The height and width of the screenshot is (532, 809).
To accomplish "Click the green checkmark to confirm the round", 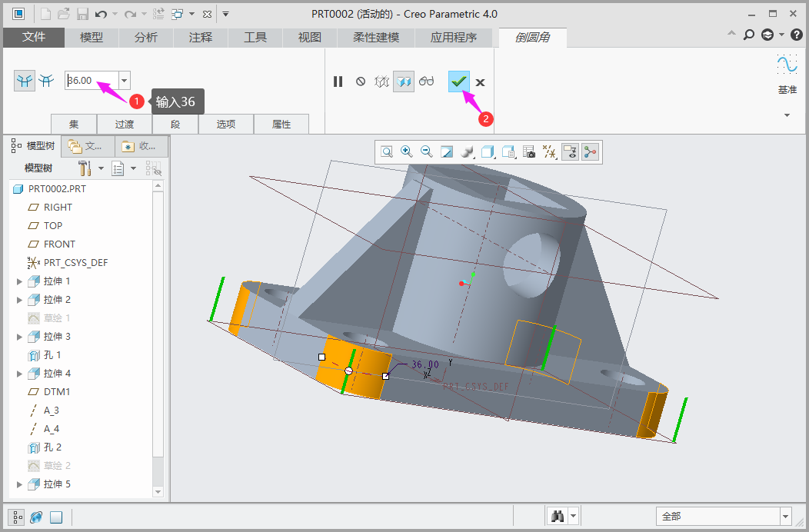I will point(459,81).
